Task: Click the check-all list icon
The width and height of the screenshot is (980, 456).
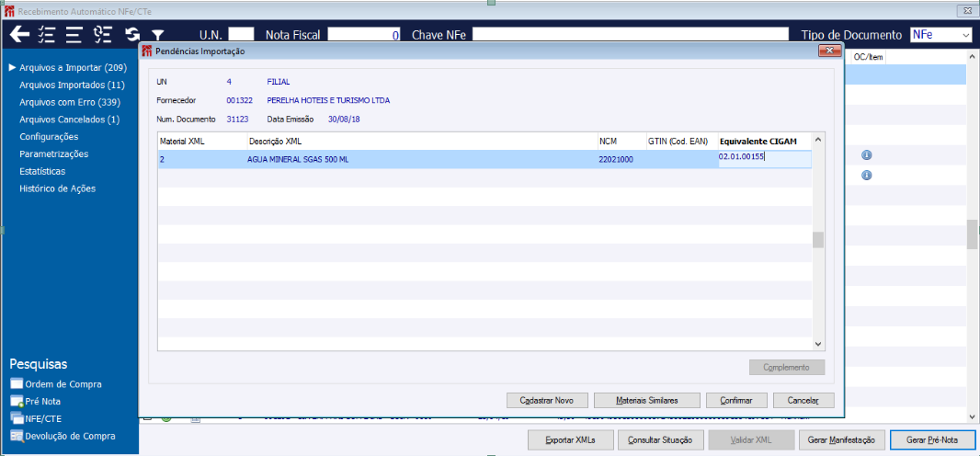Action: [x=48, y=34]
